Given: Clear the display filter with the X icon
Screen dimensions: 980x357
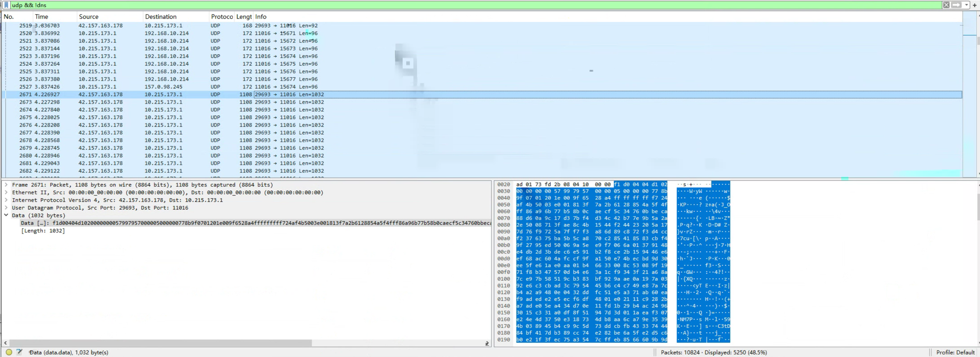Looking at the screenshot, I should [946, 5].
